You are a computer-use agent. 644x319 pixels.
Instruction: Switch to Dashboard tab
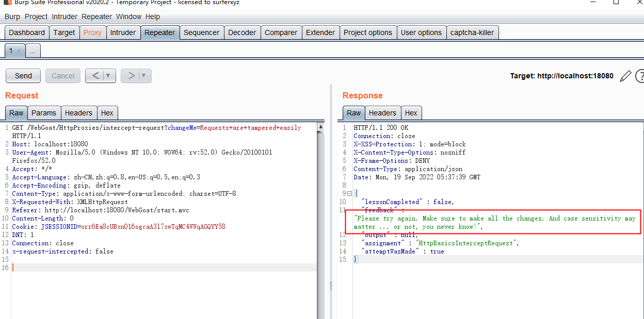(x=27, y=32)
